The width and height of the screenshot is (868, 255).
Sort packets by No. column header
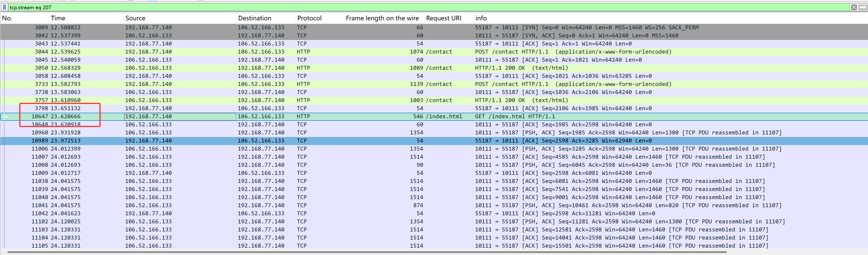(7, 18)
